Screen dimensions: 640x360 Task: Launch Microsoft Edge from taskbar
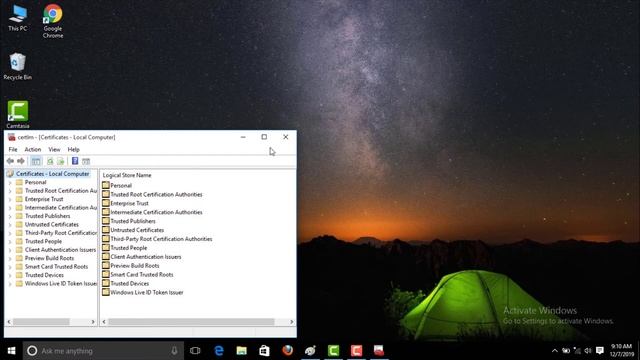(219, 351)
